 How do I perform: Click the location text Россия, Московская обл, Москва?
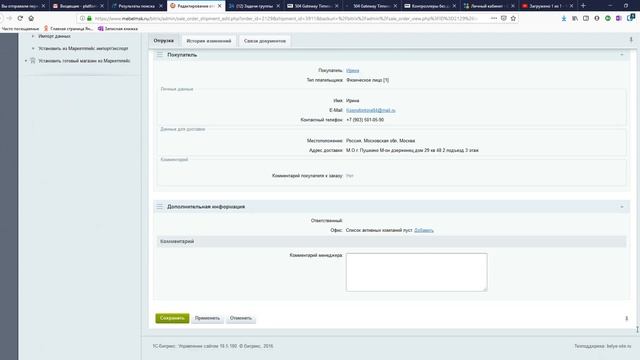point(380,141)
